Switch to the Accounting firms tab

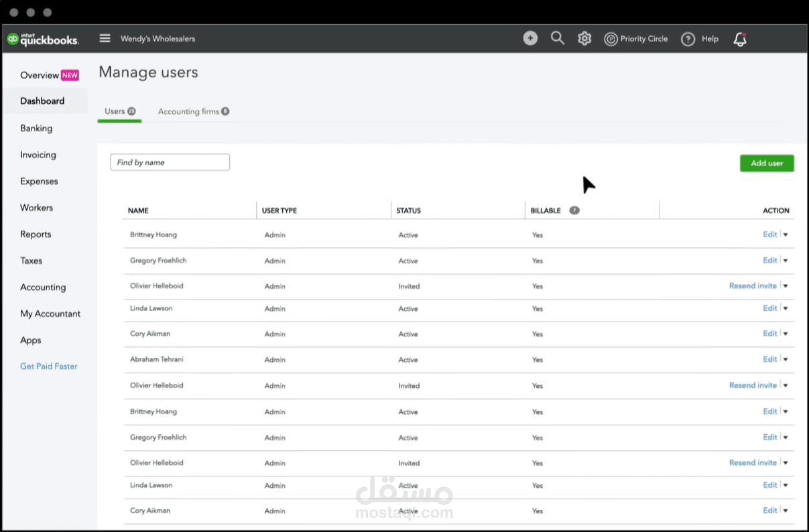coord(193,111)
